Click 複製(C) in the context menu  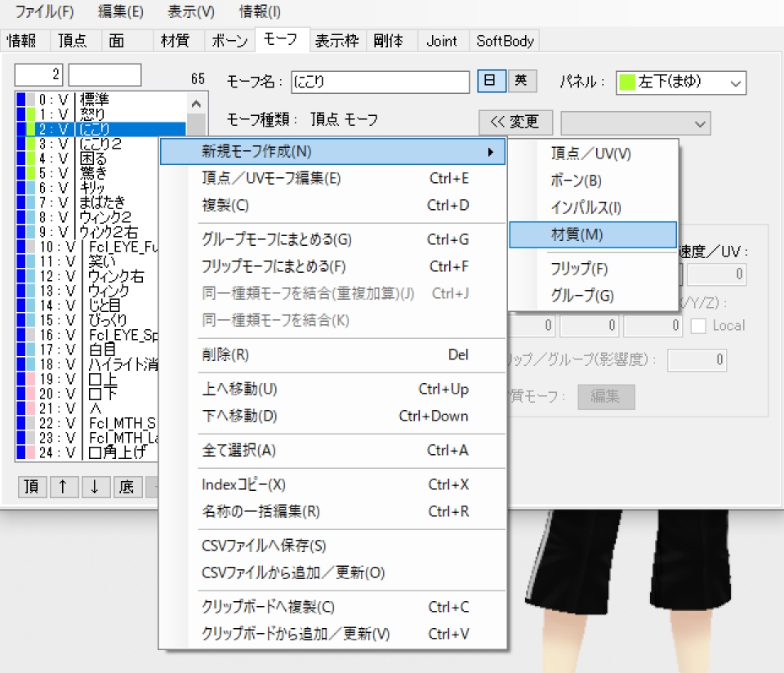(332, 205)
